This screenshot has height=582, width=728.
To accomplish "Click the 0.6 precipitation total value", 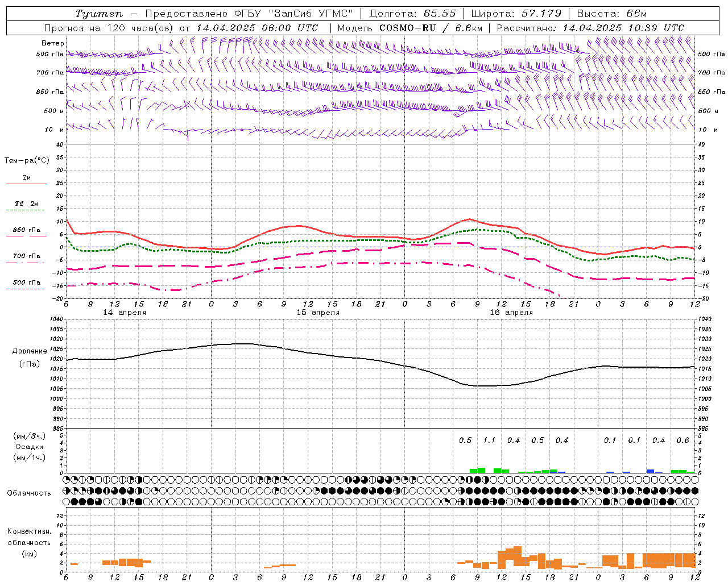I will (682, 440).
